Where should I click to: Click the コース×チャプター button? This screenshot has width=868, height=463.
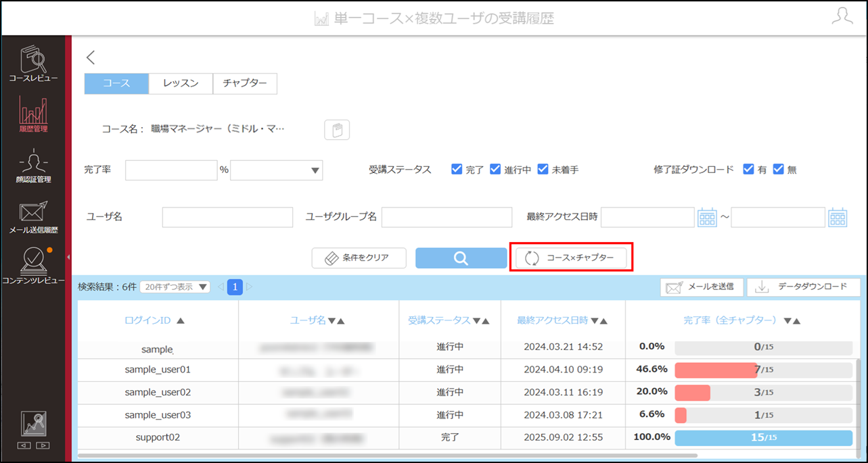click(571, 258)
